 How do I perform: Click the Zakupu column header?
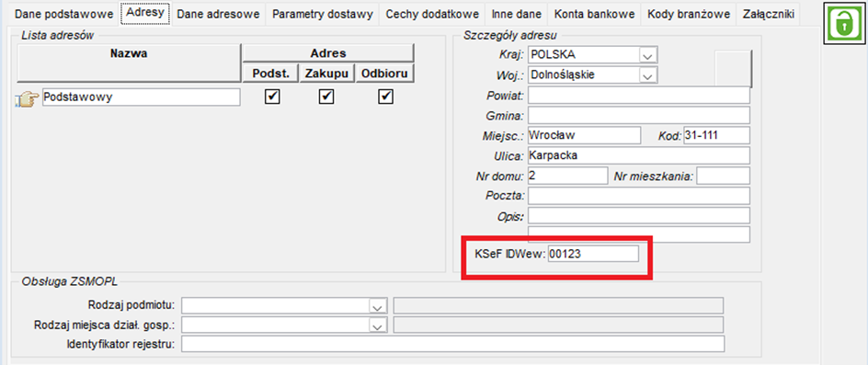[327, 74]
